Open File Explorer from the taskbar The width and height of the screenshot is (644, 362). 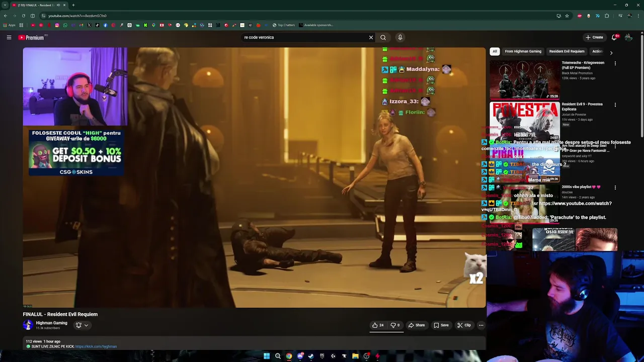pos(355,356)
